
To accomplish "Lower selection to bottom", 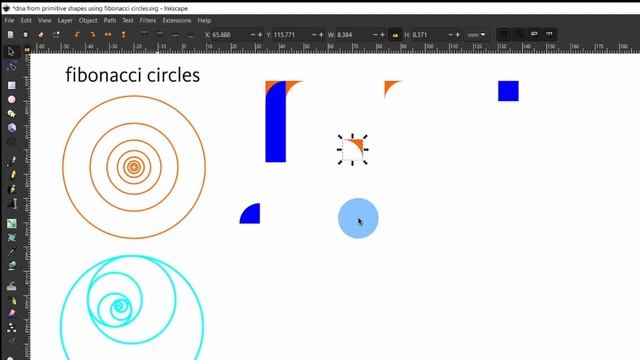I will tap(190, 35).
